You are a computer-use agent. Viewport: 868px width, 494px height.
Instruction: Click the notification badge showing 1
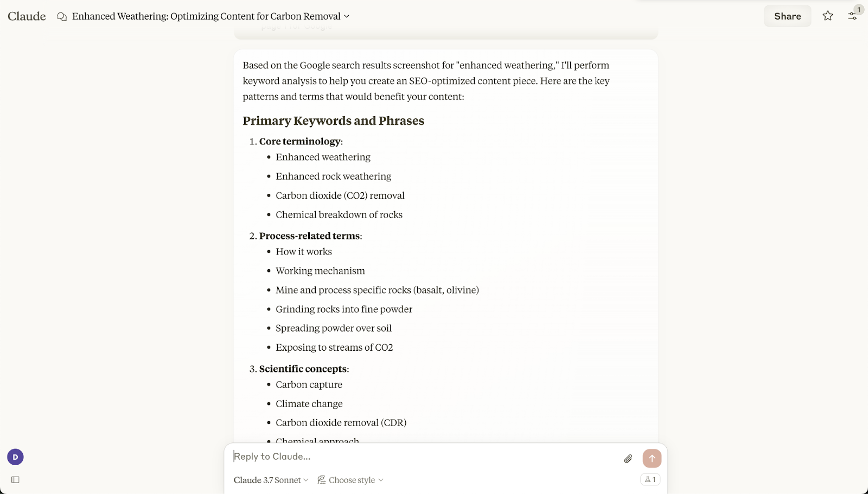click(x=858, y=9)
